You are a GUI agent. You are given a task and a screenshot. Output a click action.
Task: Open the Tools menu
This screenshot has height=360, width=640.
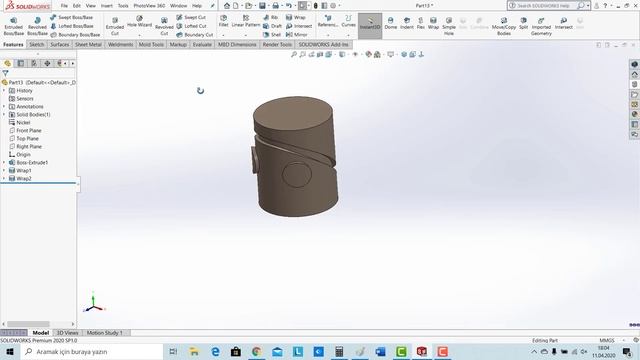point(123,6)
